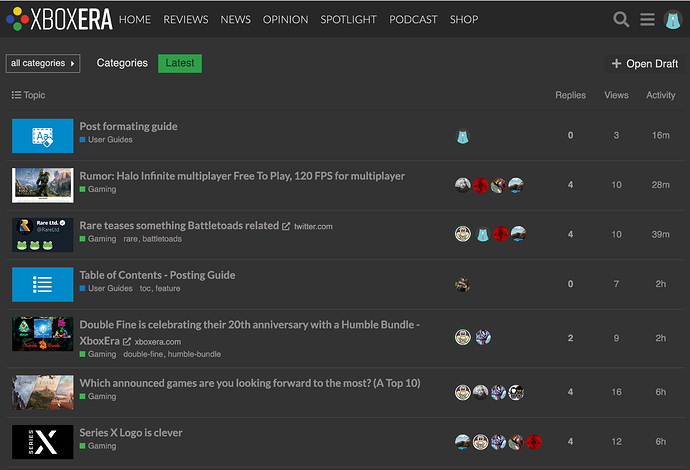Click Series X logo thumbnail
The height and width of the screenshot is (470, 690).
coord(43,442)
